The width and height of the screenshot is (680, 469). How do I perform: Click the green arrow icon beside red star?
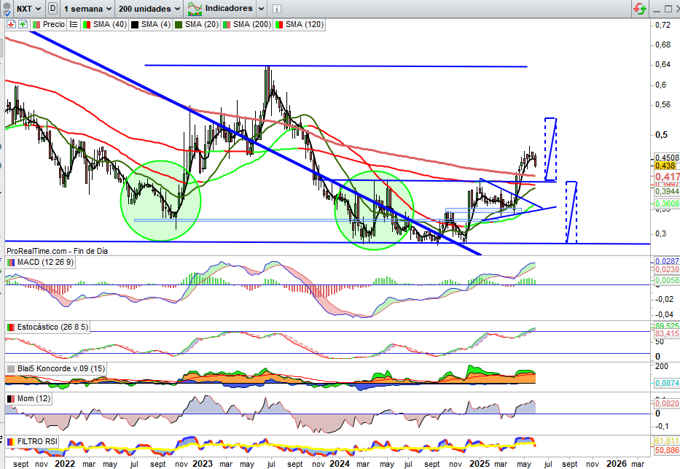click(x=22, y=25)
